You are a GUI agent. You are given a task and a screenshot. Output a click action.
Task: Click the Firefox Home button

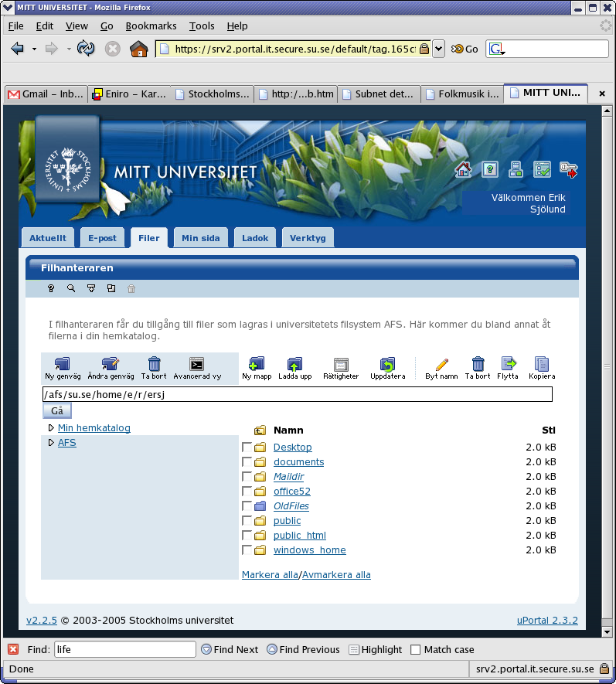click(138, 49)
